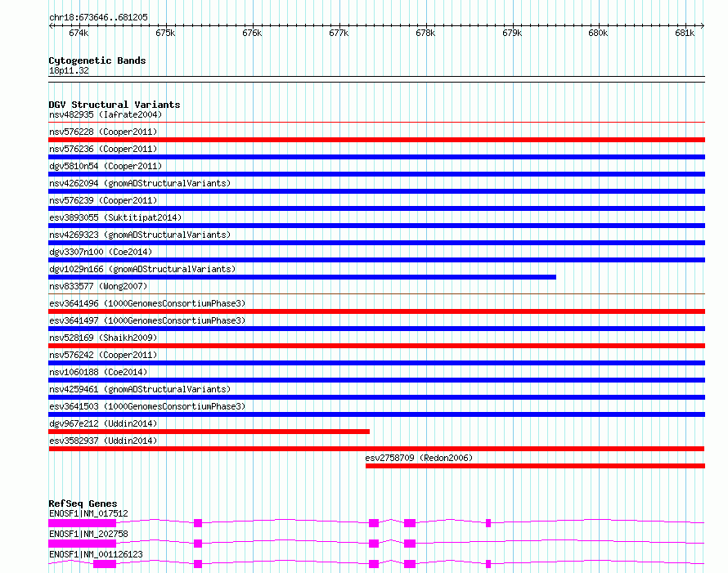Select the shorter blue bar under dgv1029n166
The height and width of the screenshot is (573, 728).
point(303,277)
